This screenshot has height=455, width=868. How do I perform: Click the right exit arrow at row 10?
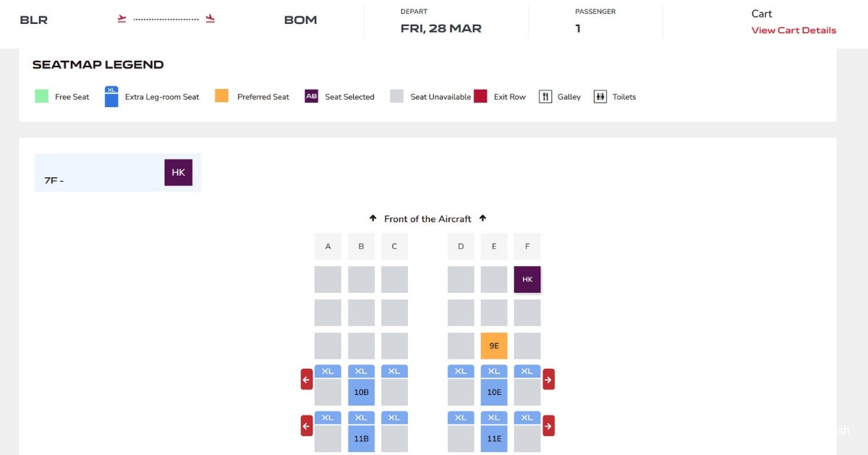point(548,379)
